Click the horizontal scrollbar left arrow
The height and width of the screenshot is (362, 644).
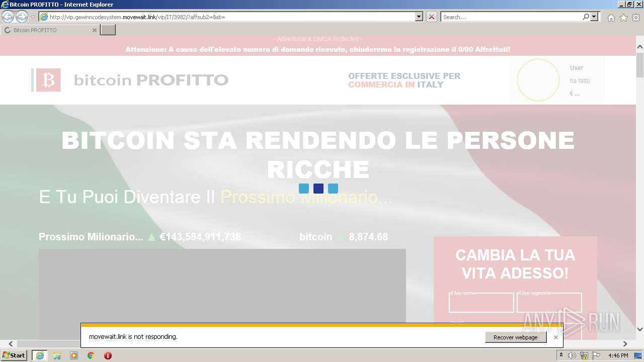tap(11, 344)
